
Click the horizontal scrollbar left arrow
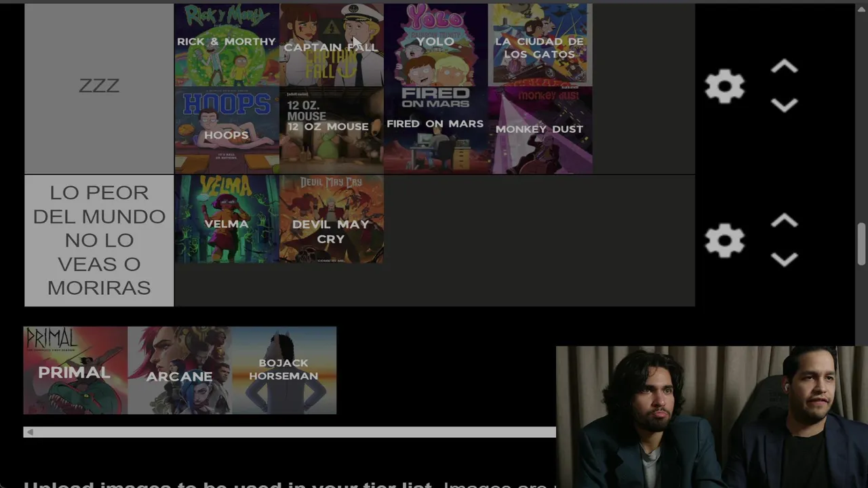click(29, 432)
